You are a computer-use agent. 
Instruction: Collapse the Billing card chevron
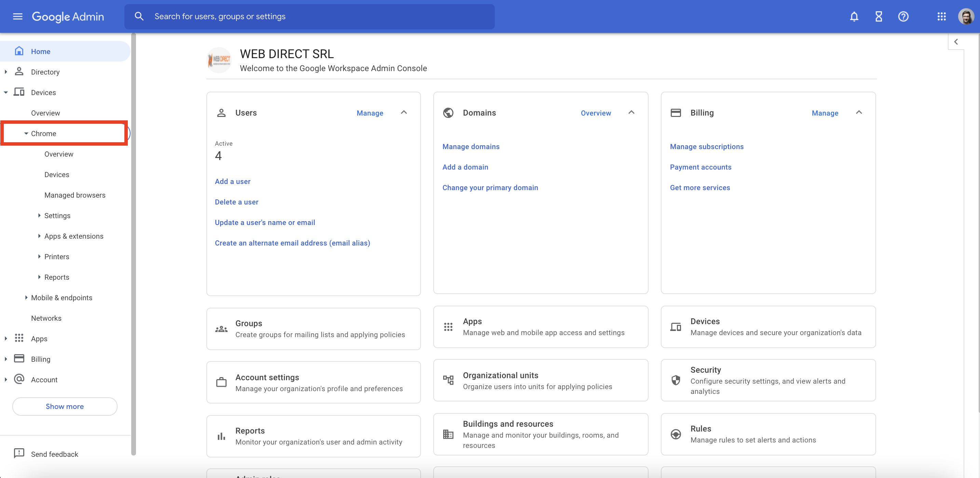[x=859, y=112]
